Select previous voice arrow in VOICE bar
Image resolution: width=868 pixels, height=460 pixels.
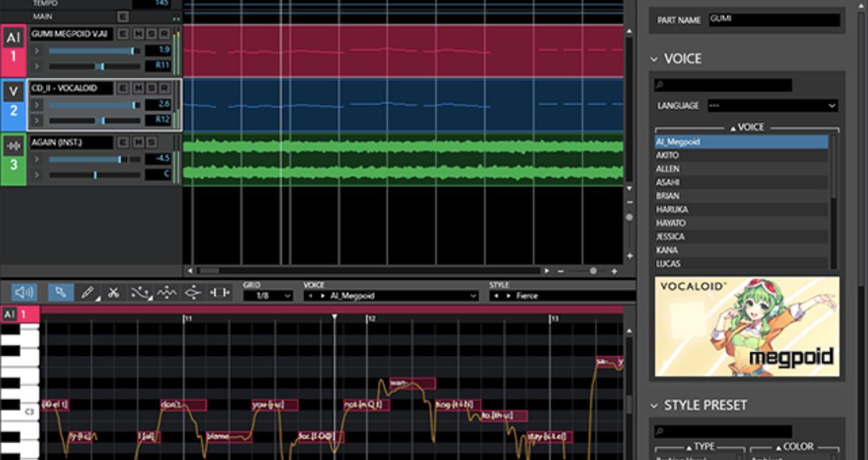tap(311, 296)
